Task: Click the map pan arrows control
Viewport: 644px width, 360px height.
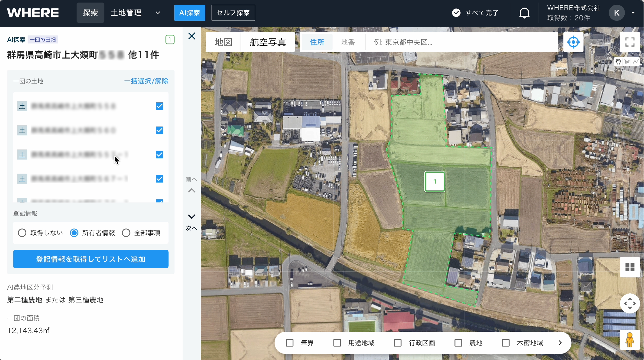Action: 630,303
